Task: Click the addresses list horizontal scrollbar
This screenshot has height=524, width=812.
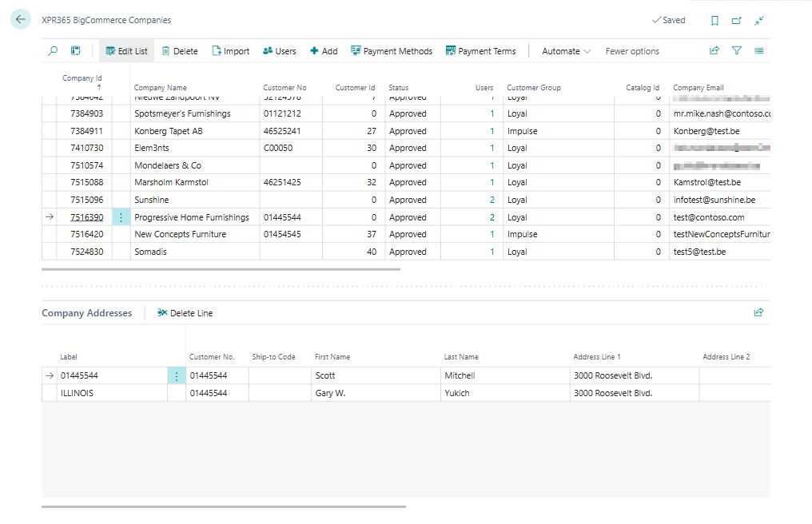Action: click(224, 506)
